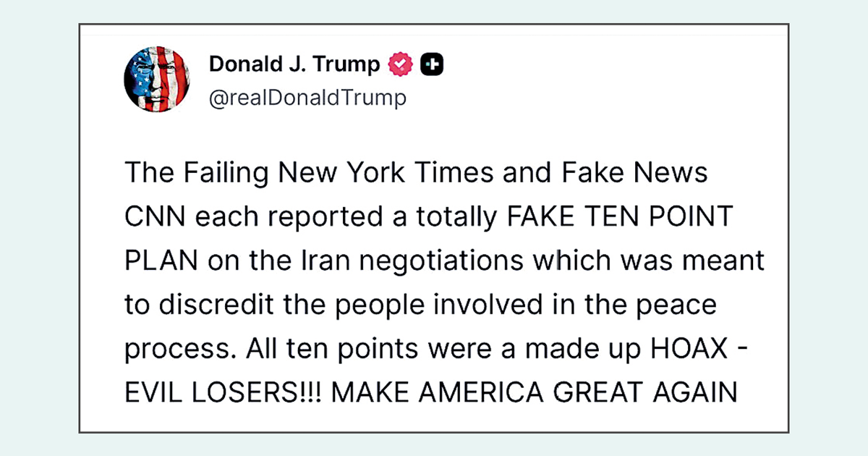This screenshot has height=456, width=868.
Task: Click the black plus badge icon
Action: point(432,65)
